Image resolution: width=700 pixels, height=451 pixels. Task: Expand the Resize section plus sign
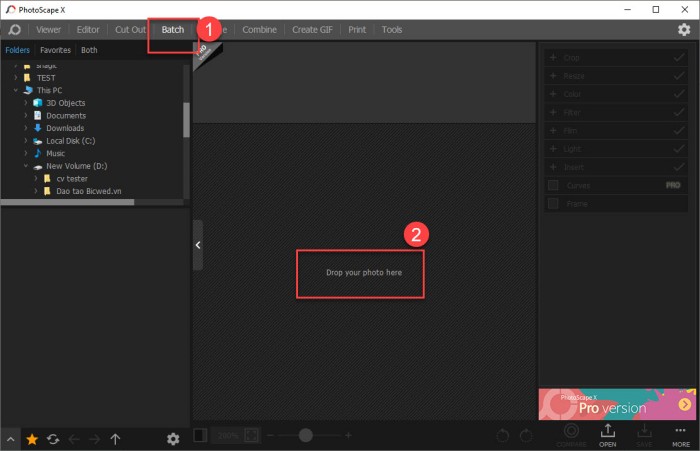tap(553, 76)
